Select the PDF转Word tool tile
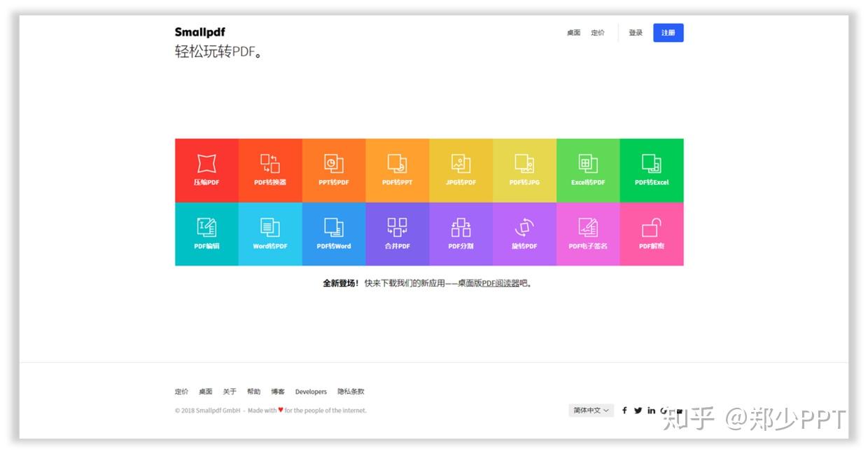This screenshot has width=868, height=454. pos(334,234)
